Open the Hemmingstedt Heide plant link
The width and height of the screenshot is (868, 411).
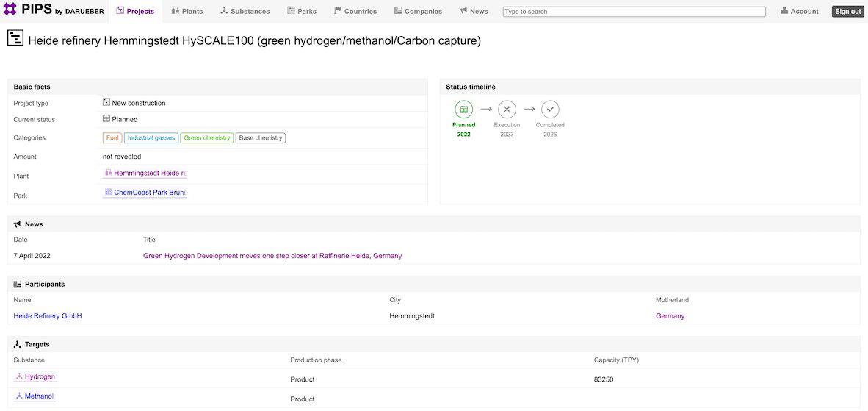tap(145, 174)
